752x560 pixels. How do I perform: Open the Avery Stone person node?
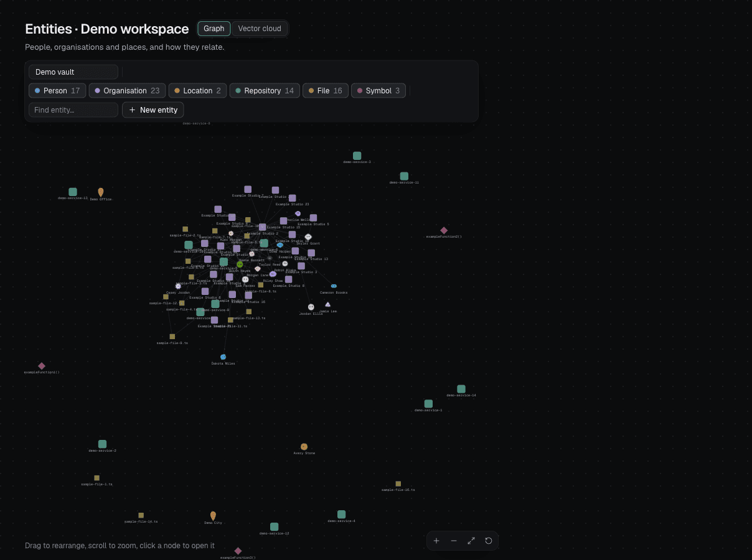(x=304, y=447)
